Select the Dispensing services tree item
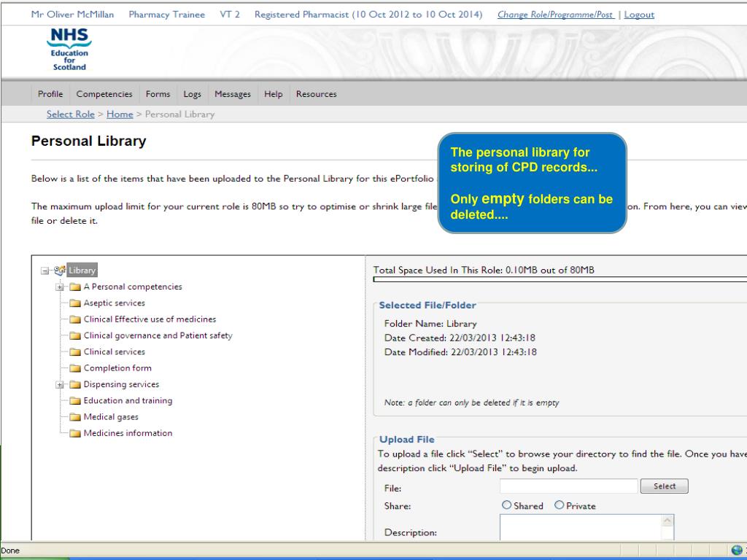 (122, 384)
